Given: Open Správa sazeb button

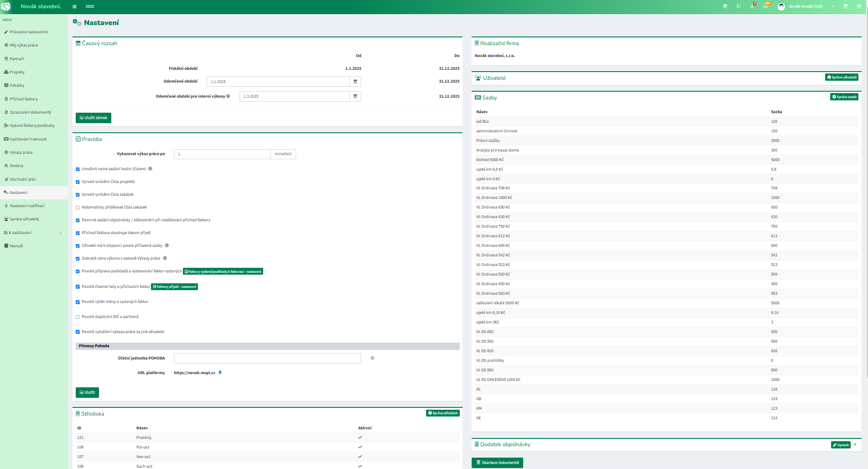Looking at the screenshot, I should [844, 97].
